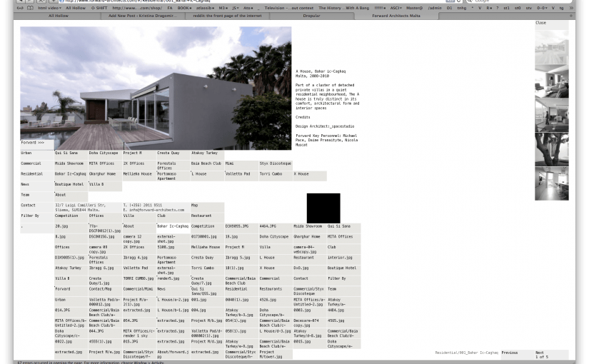Select the 'interior.jpg' cell
The height and width of the screenshot is (364, 589).
343,260
